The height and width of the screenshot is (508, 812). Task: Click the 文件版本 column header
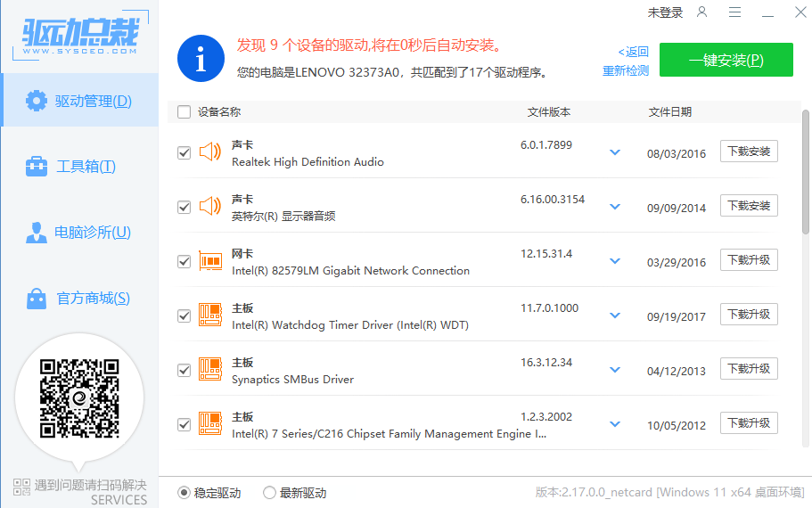click(x=549, y=112)
